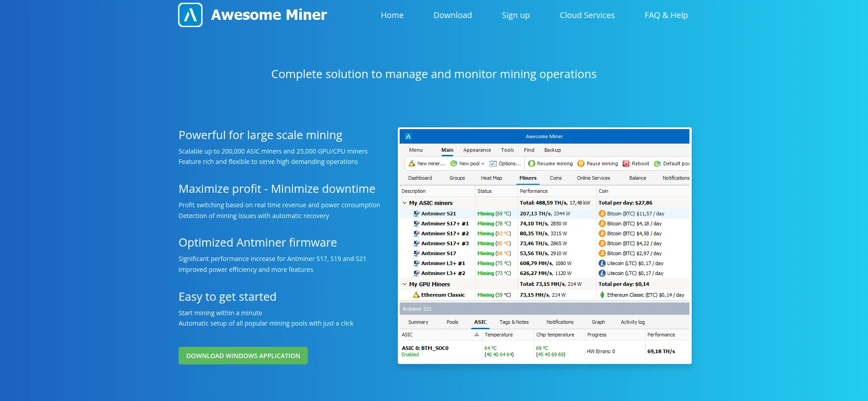This screenshot has height=401, width=868.
Task: Open the Sign up link
Action: pos(515,15)
